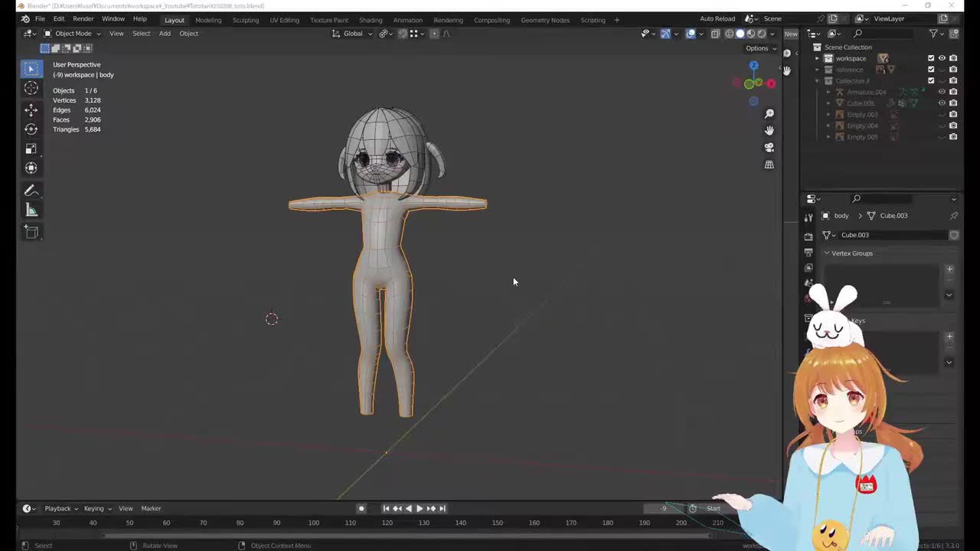
Task: Toggle visibility of Cube.005
Action: pyautogui.click(x=942, y=103)
